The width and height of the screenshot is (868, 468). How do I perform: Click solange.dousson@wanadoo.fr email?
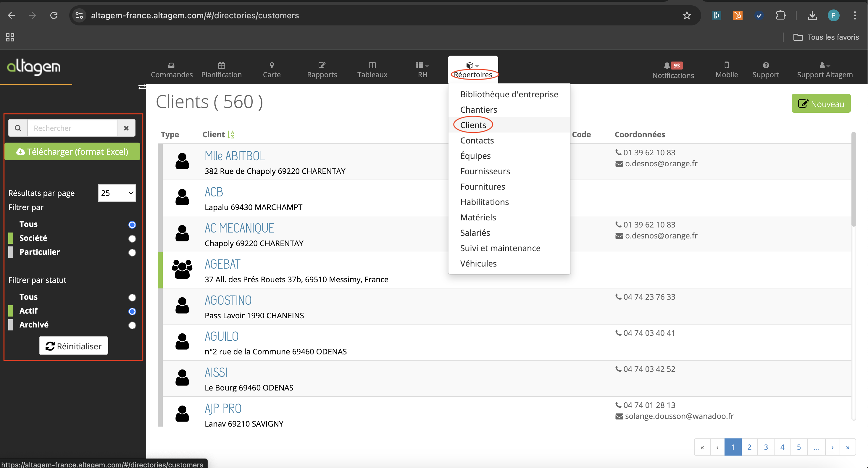(x=679, y=416)
